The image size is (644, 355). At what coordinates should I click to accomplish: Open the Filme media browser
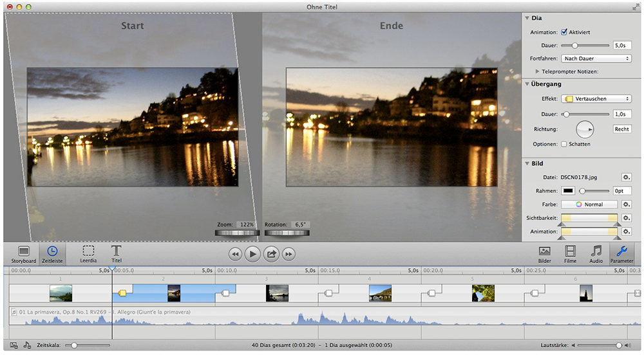[x=570, y=253]
